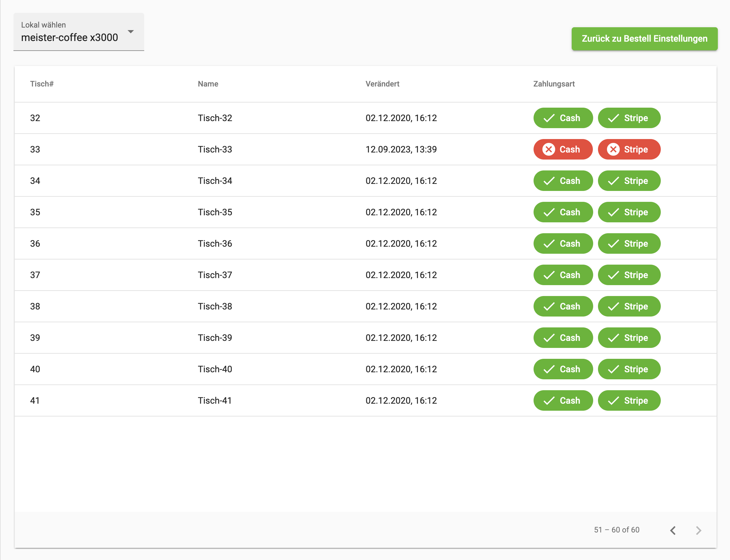Disable Stripe payment for Tisch-40

(629, 369)
